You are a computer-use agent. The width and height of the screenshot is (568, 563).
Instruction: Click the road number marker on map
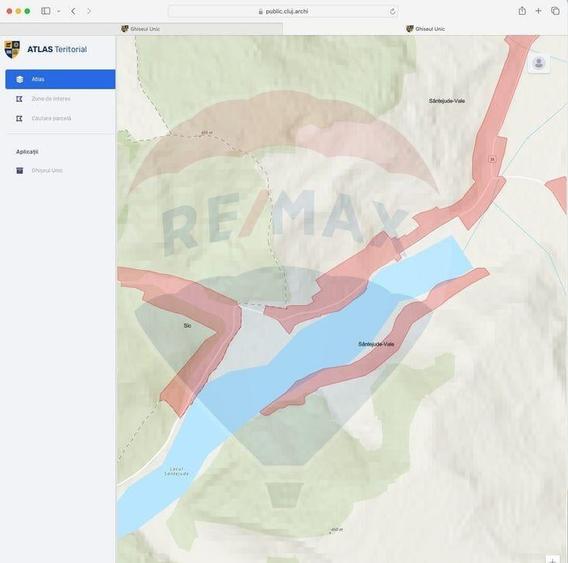492,159
